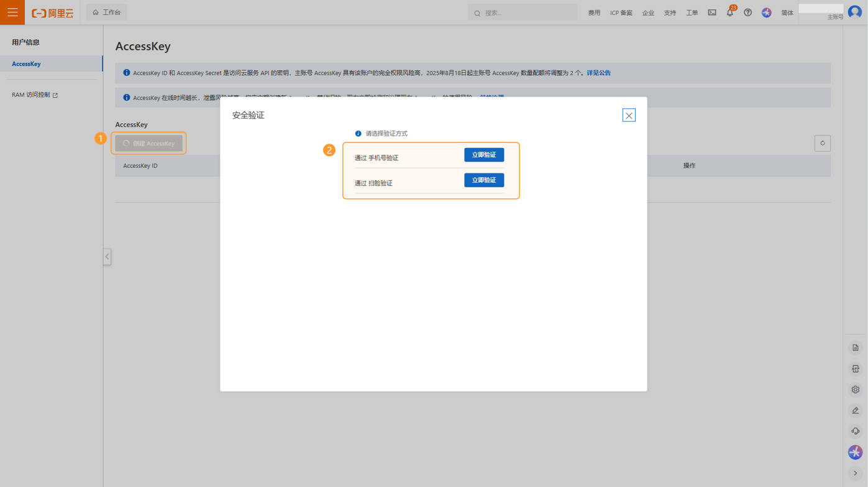Collapse the left sidebar panel

click(x=107, y=256)
